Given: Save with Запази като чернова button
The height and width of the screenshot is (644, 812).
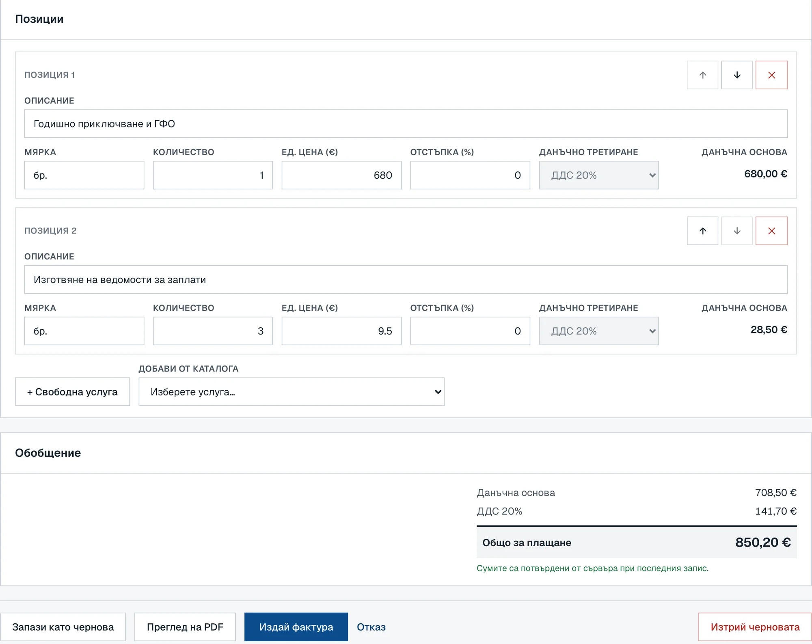Looking at the screenshot, I should click(63, 627).
